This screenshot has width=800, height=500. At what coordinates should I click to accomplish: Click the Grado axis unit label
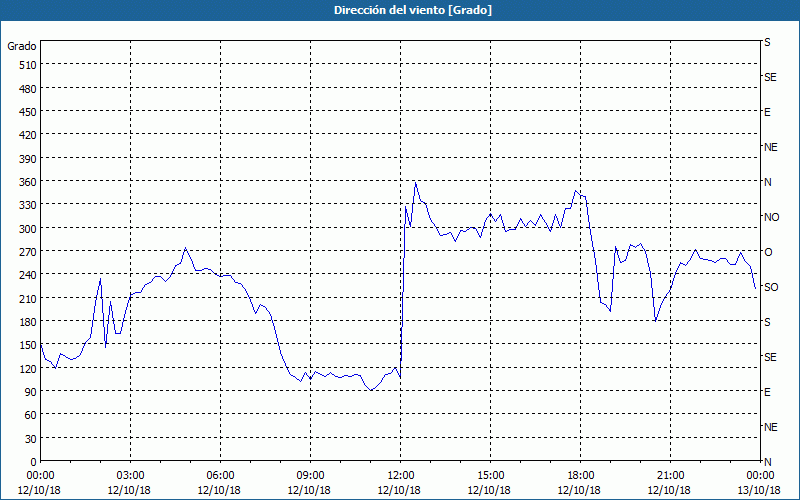point(22,46)
